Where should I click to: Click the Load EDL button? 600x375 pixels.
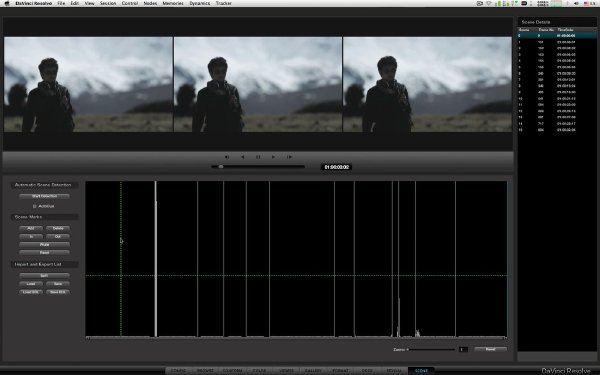pos(31,292)
